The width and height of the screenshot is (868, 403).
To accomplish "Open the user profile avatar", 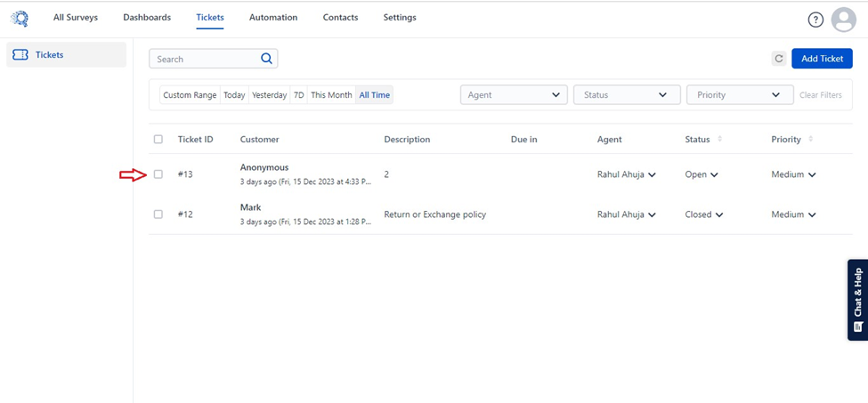I will (842, 20).
